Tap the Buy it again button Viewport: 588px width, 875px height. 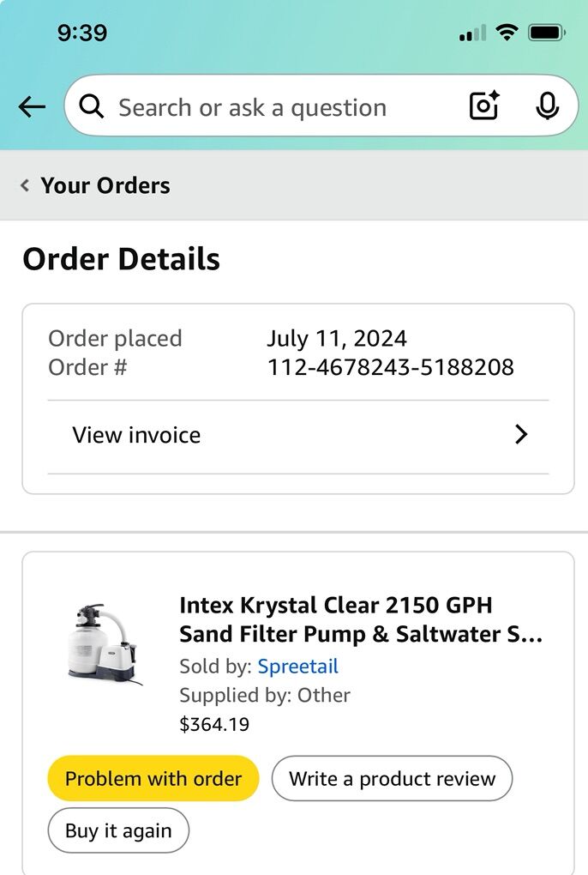click(x=118, y=830)
